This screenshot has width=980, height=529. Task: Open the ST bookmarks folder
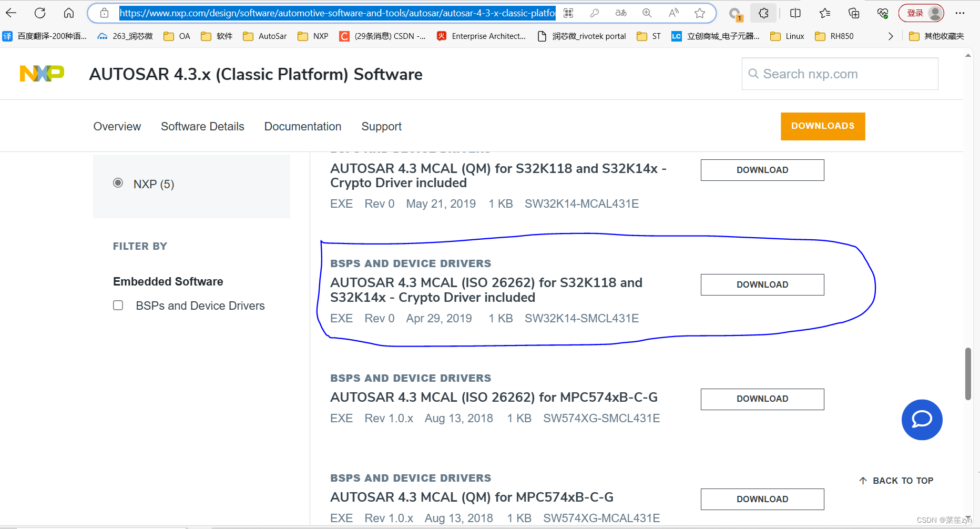[x=649, y=36]
